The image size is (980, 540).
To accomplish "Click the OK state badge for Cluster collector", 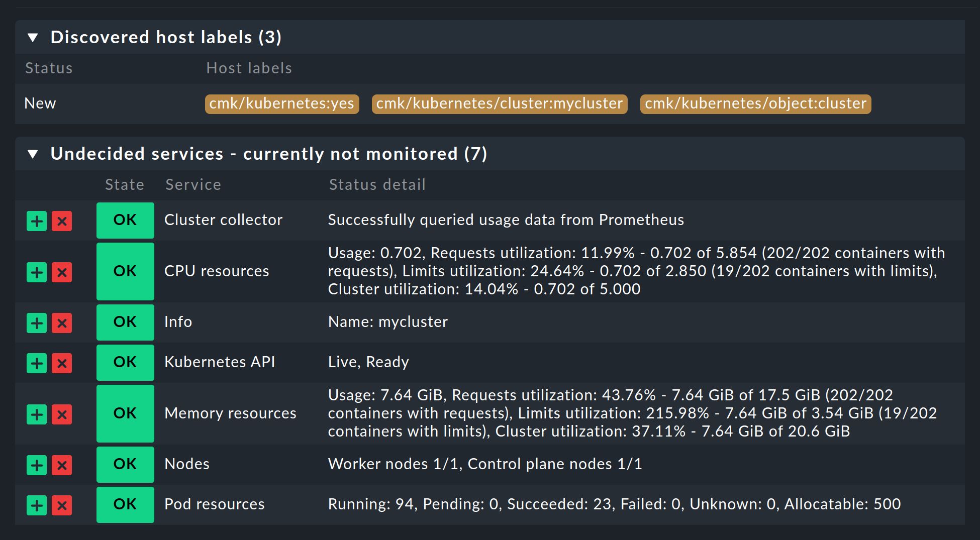I will click(125, 221).
